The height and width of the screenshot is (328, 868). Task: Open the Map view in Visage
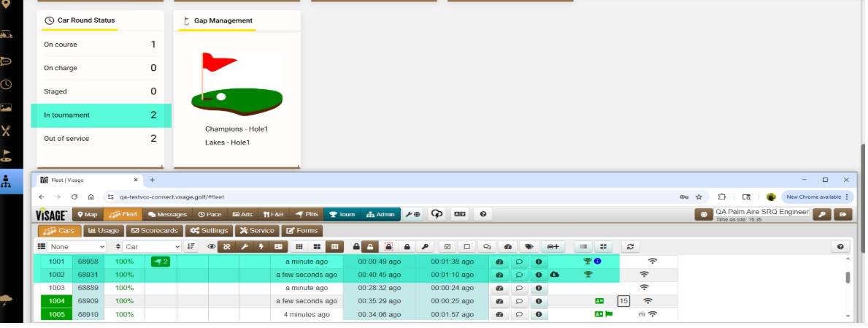[x=87, y=215]
